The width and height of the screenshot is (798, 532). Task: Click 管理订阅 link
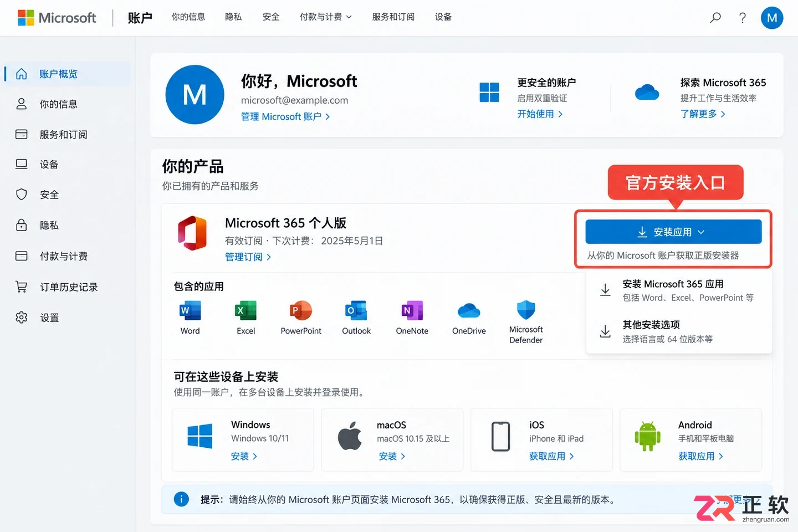(x=248, y=257)
